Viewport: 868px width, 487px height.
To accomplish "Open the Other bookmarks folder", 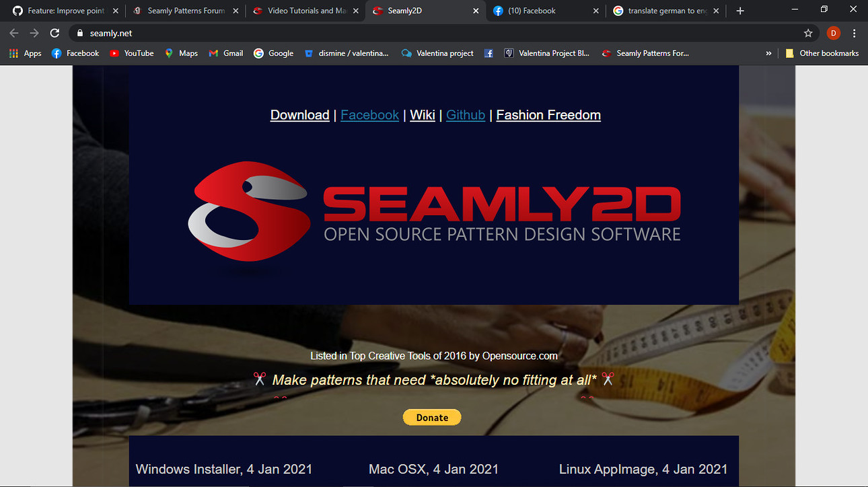I will (x=822, y=53).
